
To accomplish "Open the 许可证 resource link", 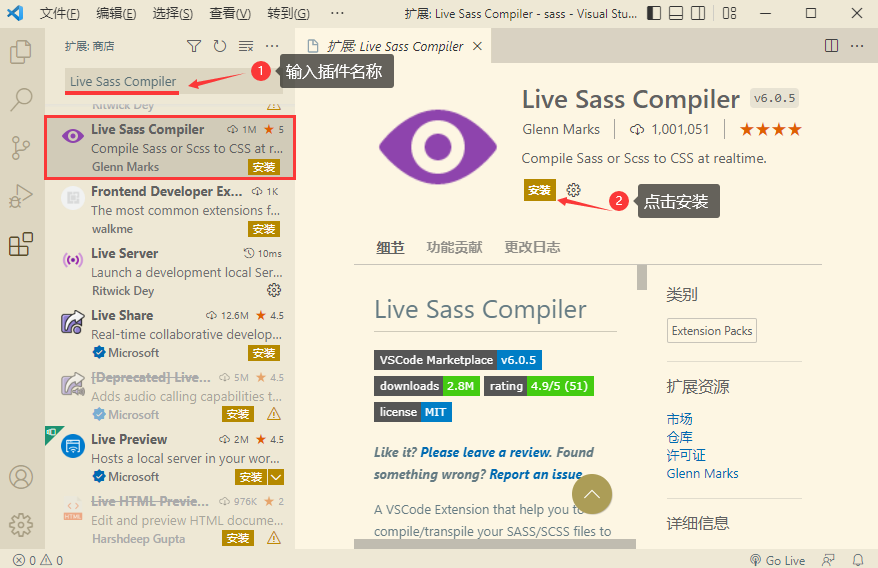I will click(x=686, y=455).
